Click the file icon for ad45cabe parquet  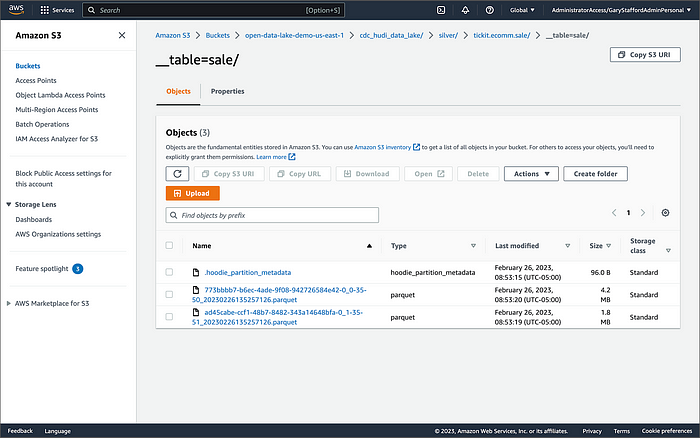point(196,312)
